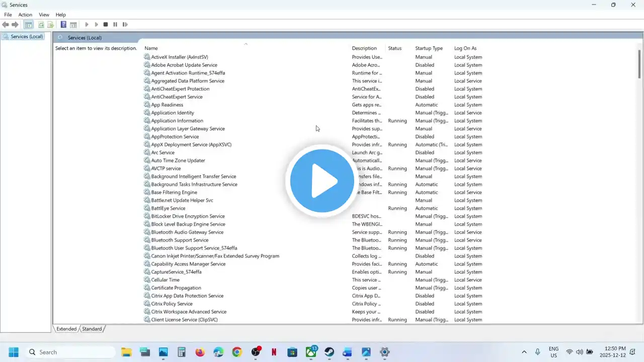
Task: Click the gear icon beside Bluetooth Support Service
Action: click(x=147, y=240)
